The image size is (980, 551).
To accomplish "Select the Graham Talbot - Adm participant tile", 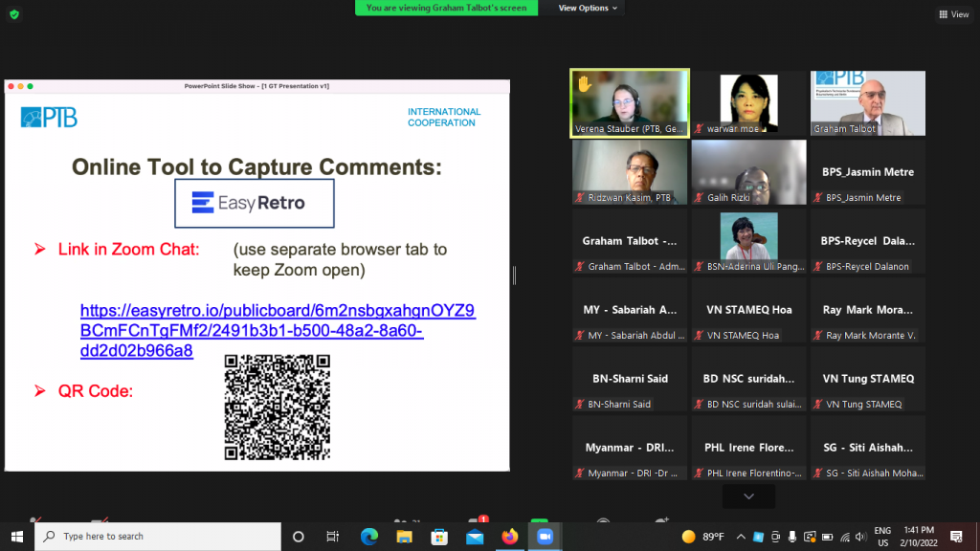I will point(630,241).
